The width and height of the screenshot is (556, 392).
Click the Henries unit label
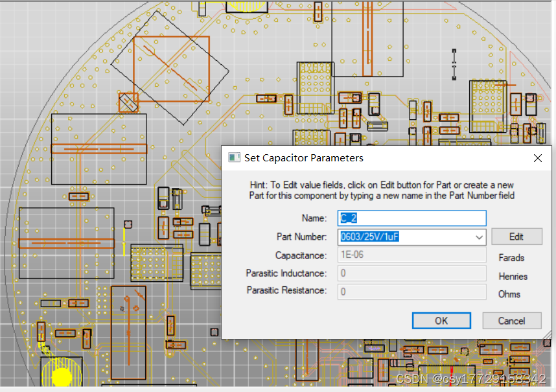pyautogui.click(x=513, y=277)
